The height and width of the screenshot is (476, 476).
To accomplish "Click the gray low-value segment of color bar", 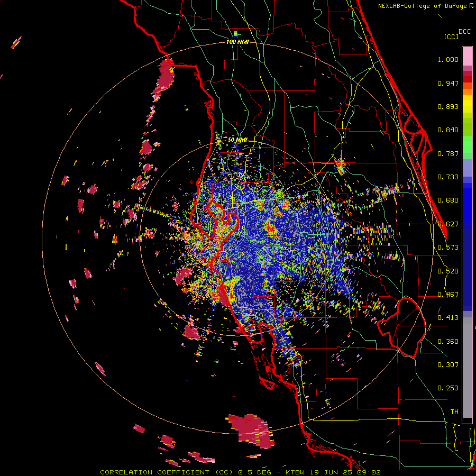I will pos(467,368).
